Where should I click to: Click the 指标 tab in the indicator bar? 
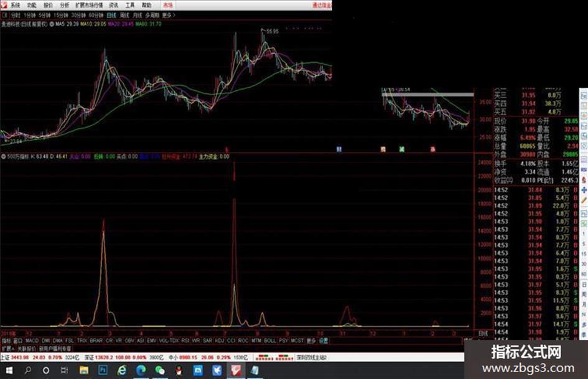[x=6, y=340]
